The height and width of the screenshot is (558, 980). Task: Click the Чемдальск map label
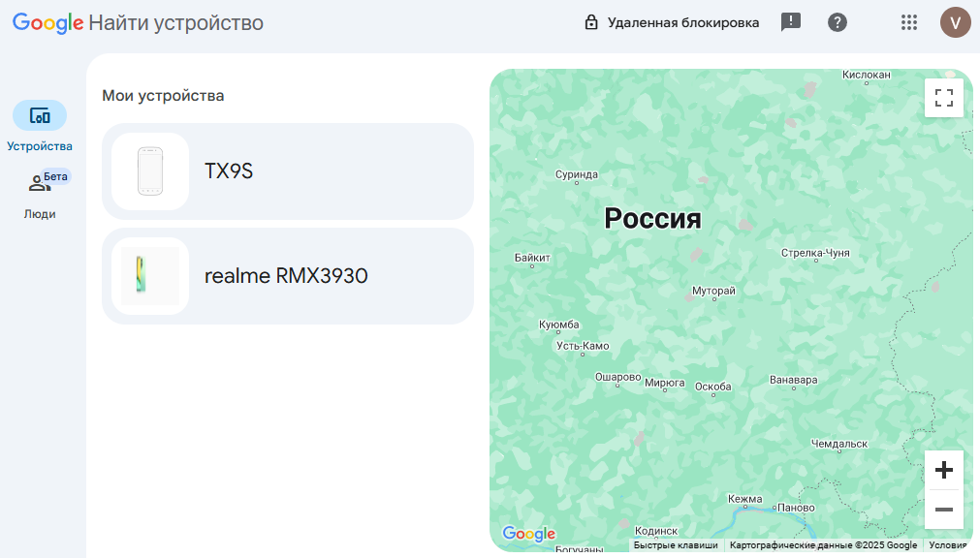click(839, 444)
